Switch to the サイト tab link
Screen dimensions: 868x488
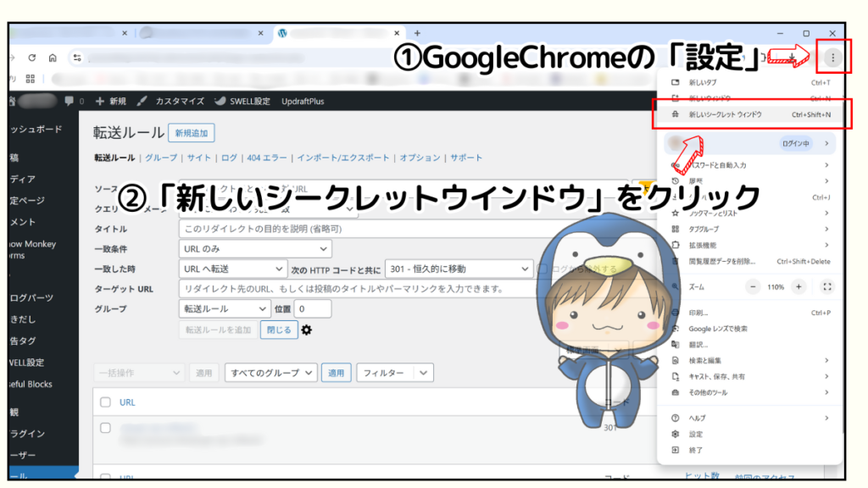pos(198,158)
